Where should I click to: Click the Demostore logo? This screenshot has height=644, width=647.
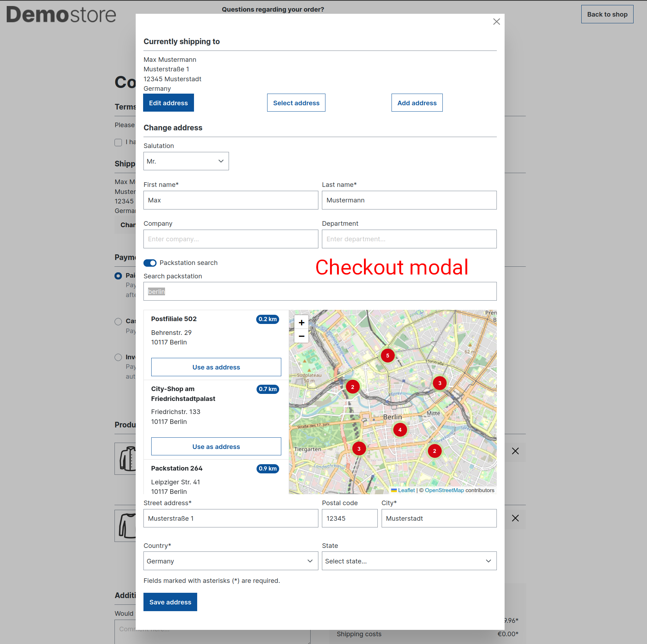pos(61,14)
